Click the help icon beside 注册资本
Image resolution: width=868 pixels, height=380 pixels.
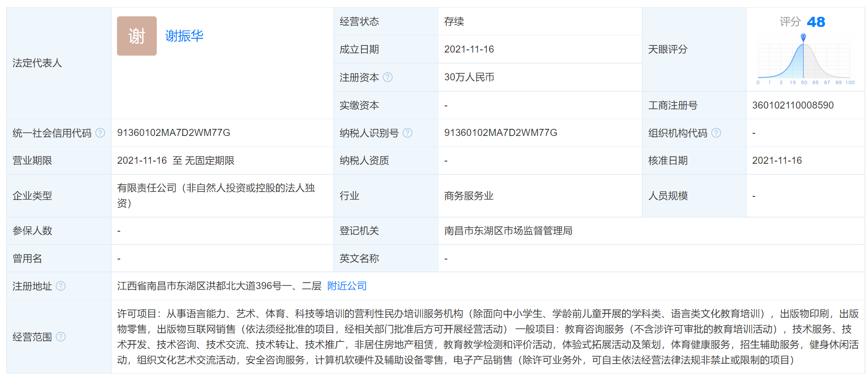(x=387, y=77)
